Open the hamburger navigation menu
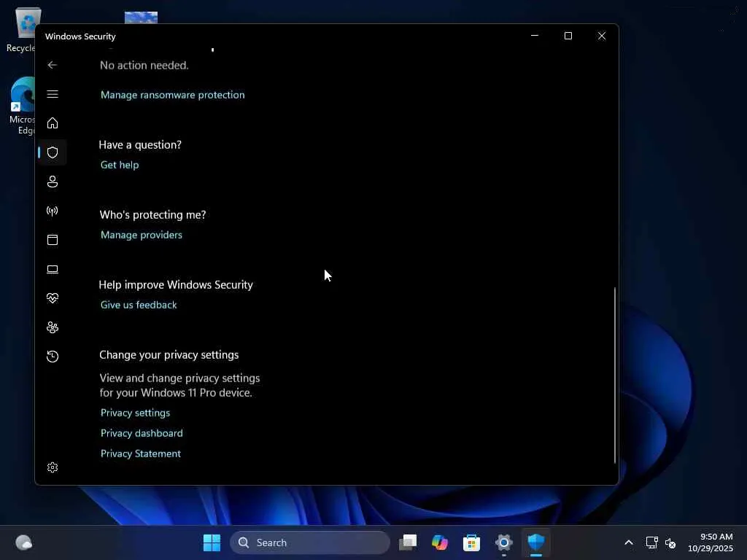Image resolution: width=747 pixels, height=560 pixels. click(53, 94)
